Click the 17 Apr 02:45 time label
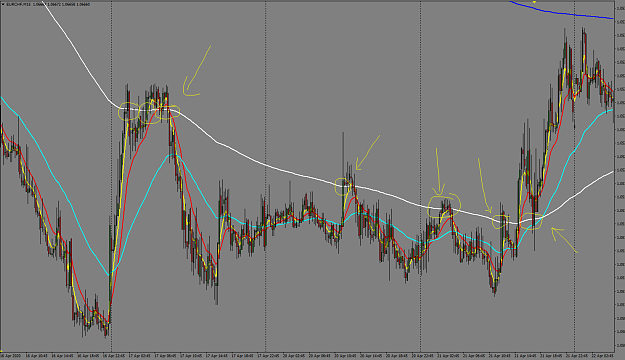Viewport: 625px width, 360px height. click(140, 355)
